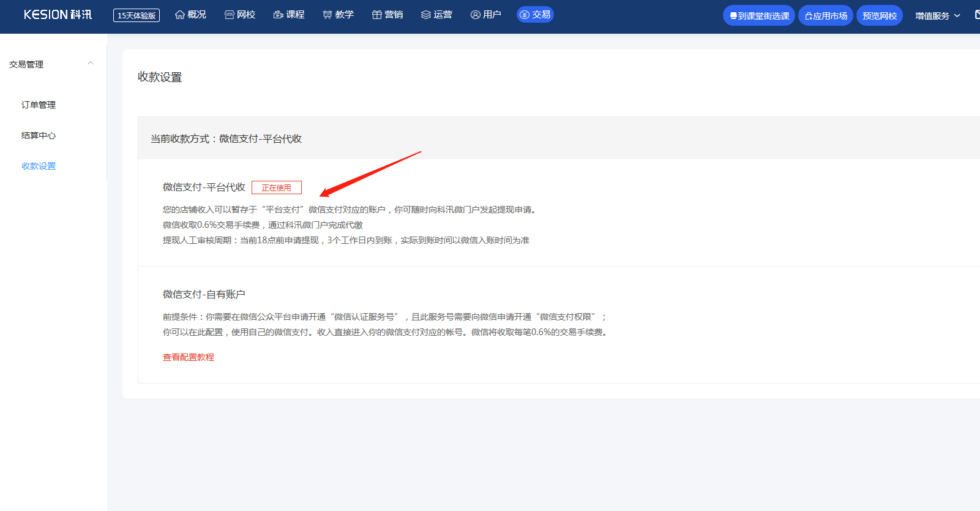Open 结算中心 in the sidebar
Screen dimensions: 980x511
click(39, 135)
